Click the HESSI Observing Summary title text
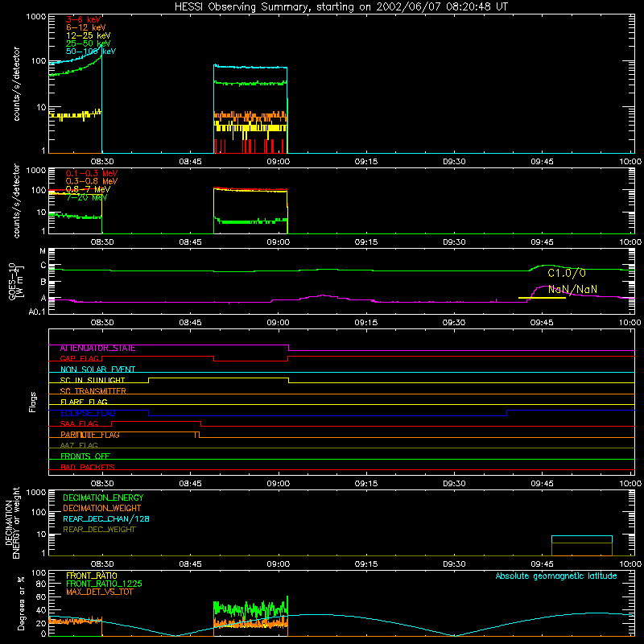 (341, 6)
